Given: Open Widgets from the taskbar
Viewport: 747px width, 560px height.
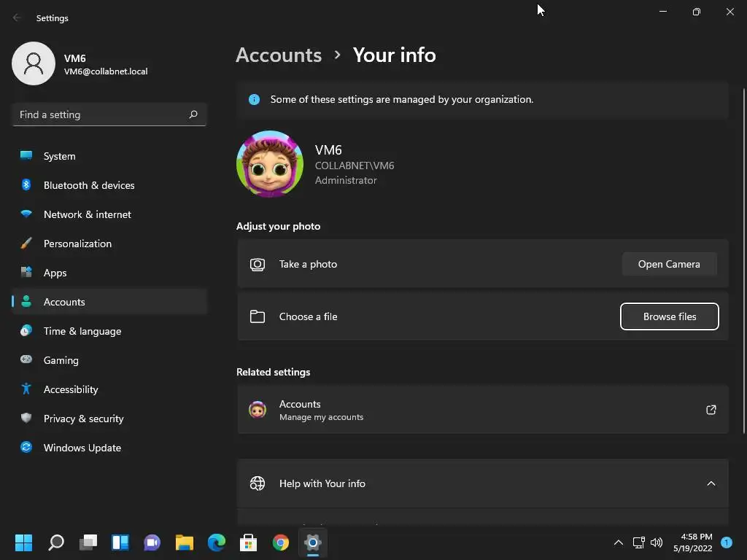Looking at the screenshot, I should pyautogui.click(x=120, y=542).
